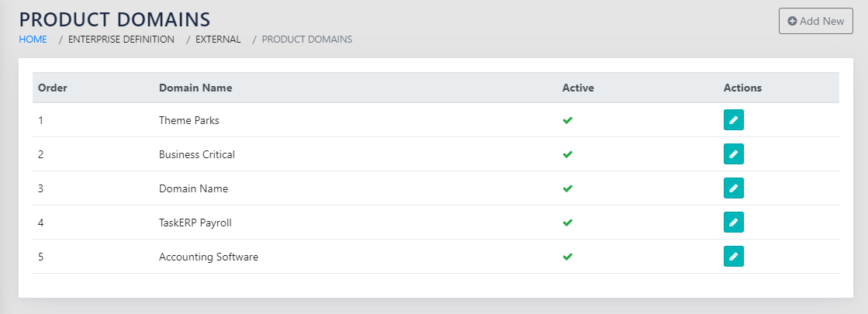Sort by the Order column header

[53, 88]
